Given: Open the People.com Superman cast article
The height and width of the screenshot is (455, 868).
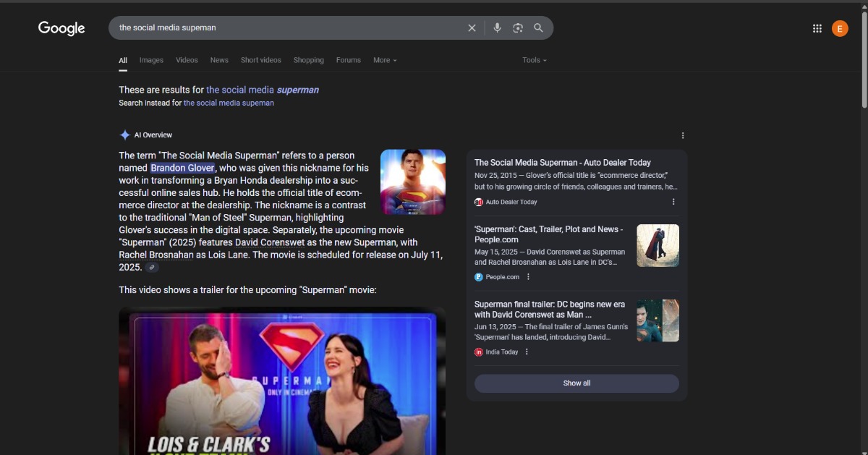Looking at the screenshot, I should click(x=548, y=234).
